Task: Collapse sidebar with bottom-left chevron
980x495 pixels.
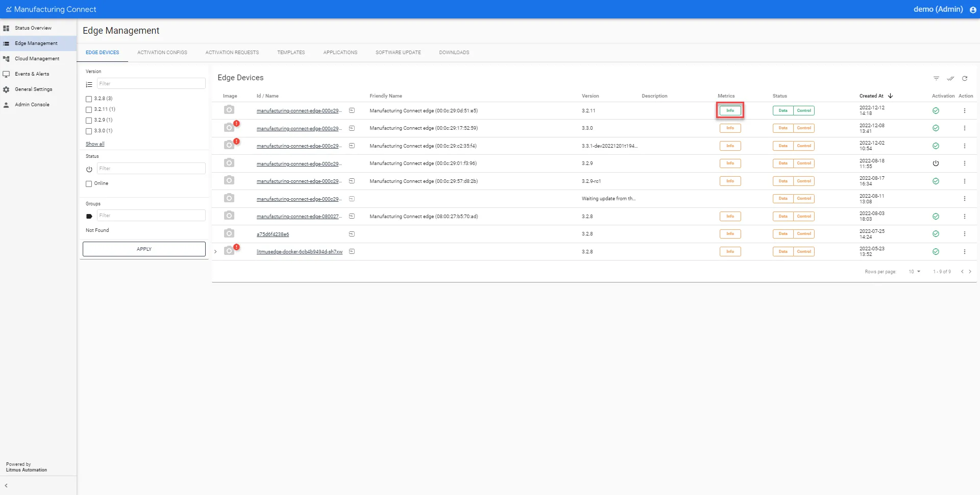Action: tap(6, 485)
